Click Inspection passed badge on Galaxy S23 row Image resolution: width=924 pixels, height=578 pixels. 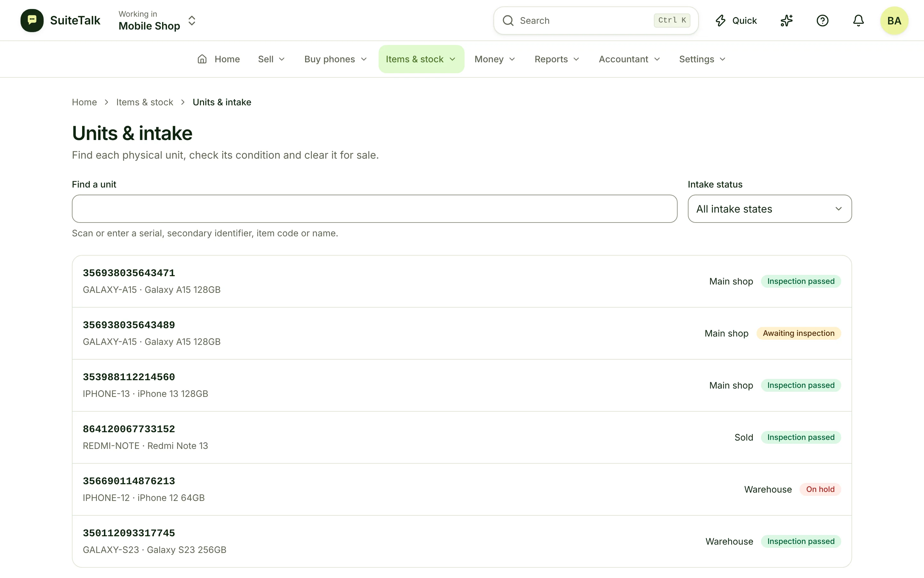[801, 541]
